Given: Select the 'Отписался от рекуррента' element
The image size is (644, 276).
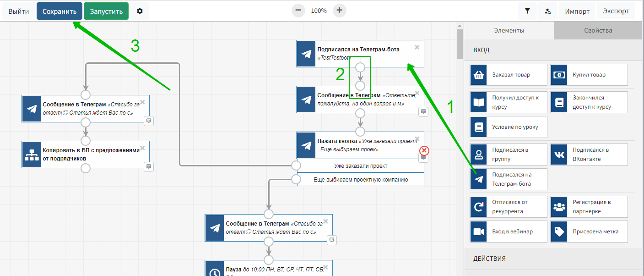Looking at the screenshot, I should coord(509,207).
